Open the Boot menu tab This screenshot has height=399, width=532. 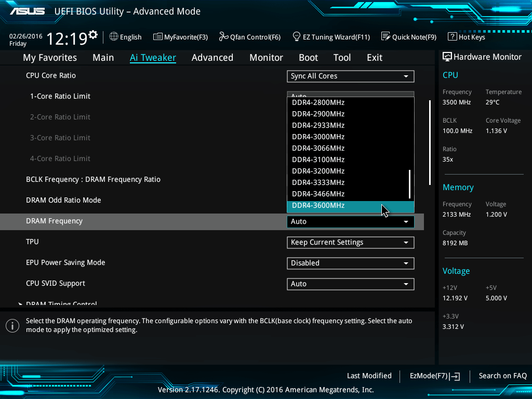[x=308, y=58]
